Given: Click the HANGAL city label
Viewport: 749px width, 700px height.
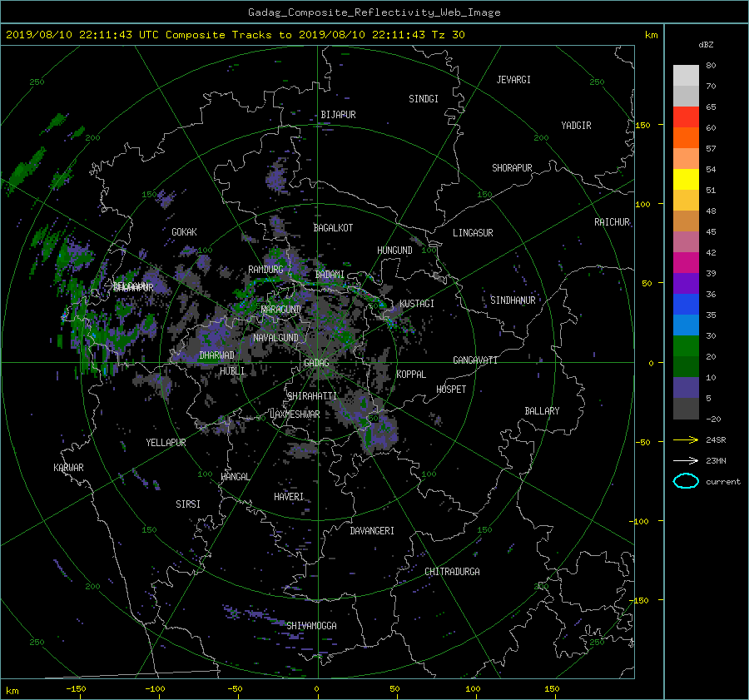Looking at the screenshot, I should coord(235,477).
